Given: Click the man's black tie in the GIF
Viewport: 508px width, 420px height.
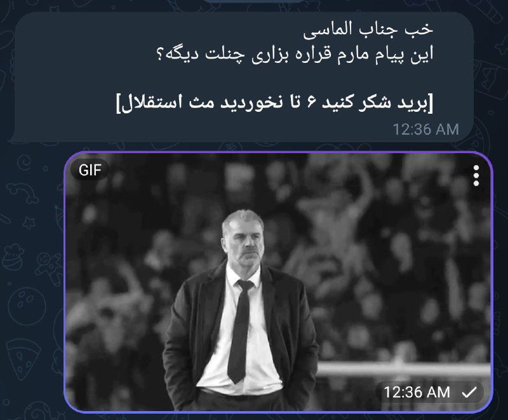Looking at the screenshot, I should [x=239, y=330].
